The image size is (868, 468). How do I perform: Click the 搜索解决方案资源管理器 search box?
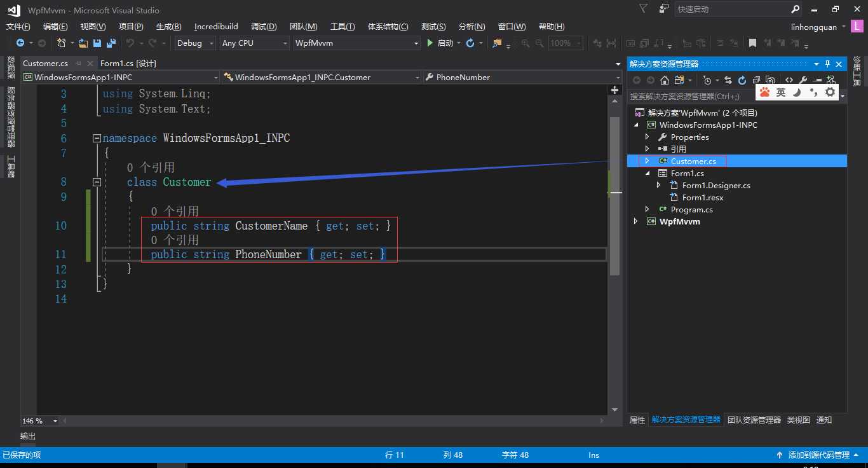[x=691, y=96]
